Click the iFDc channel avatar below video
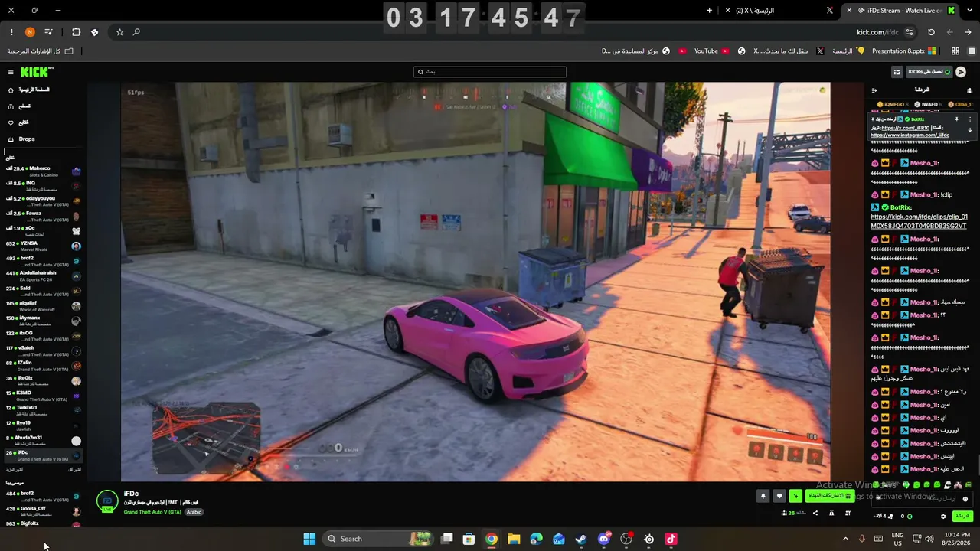980x551 pixels. (107, 501)
